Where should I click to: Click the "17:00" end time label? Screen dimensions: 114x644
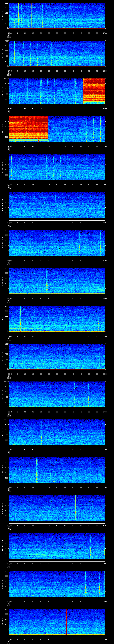click(x=105, y=33)
